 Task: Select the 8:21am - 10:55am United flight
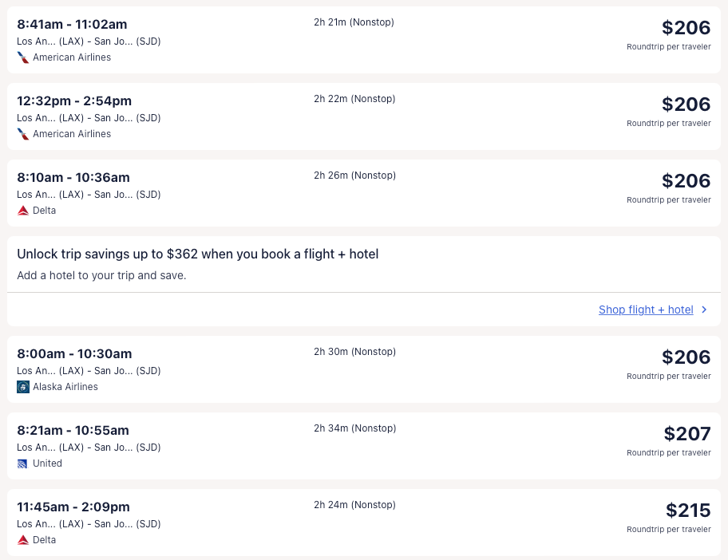click(x=73, y=431)
